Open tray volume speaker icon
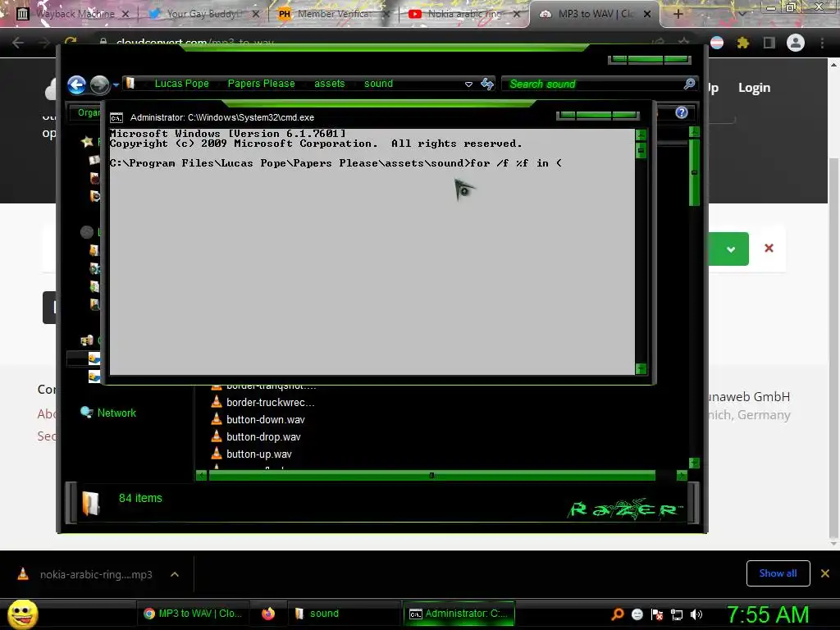This screenshot has height=630, width=840. pyautogui.click(x=696, y=614)
